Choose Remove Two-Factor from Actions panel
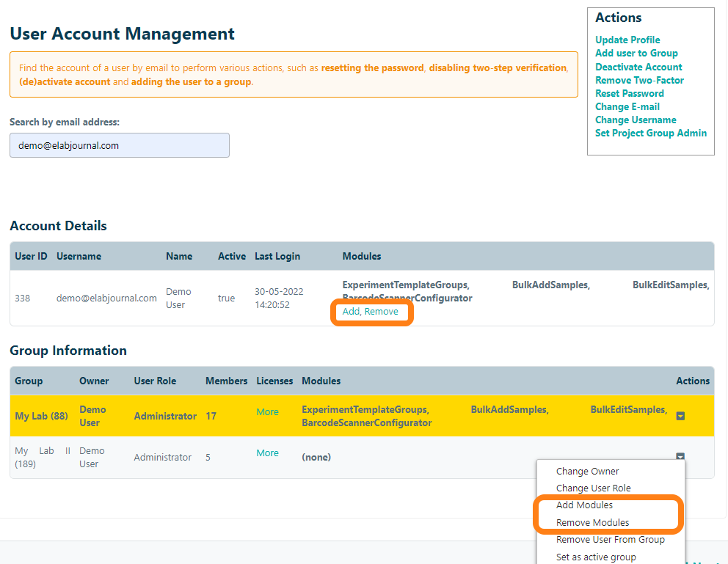The height and width of the screenshot is (564, 728). pos(639,80)
